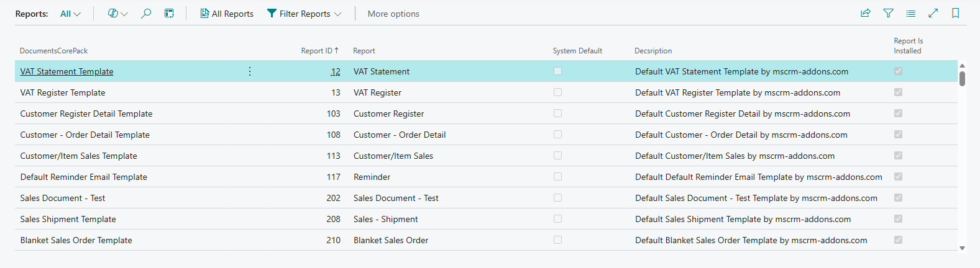Screen dimensions: 980x268
Task: Select 'Customer Register Detail Template' cell
Action: coord(86,114)
